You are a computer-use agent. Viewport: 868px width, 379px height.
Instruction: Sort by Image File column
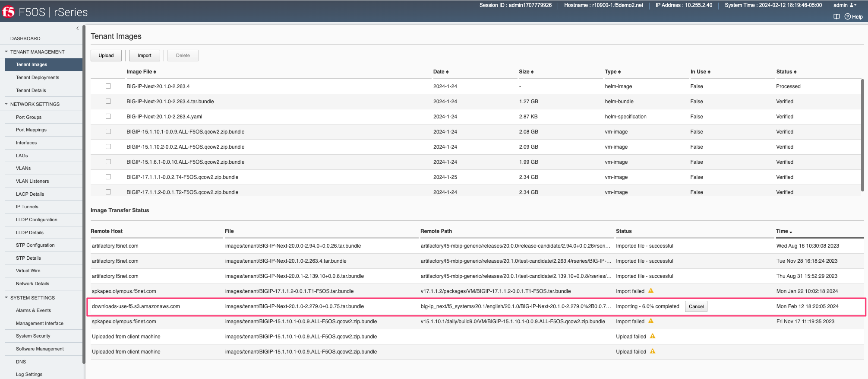pos(142,72)
